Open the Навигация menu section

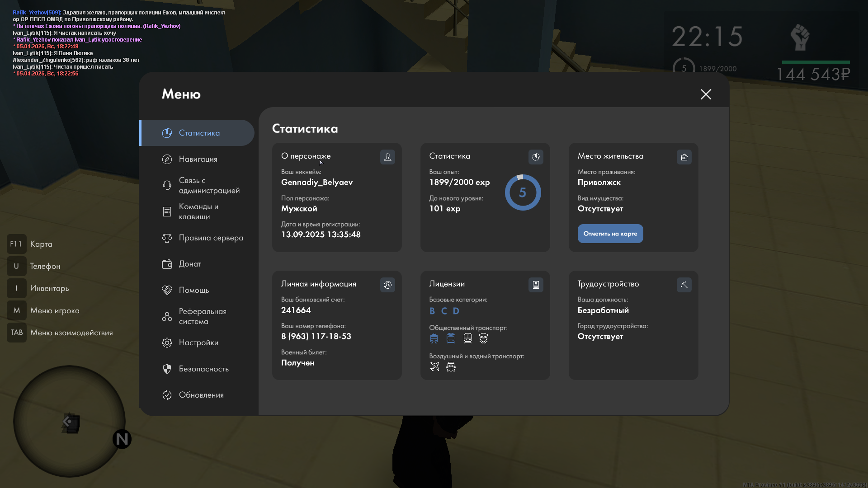[x=198, y=159]
